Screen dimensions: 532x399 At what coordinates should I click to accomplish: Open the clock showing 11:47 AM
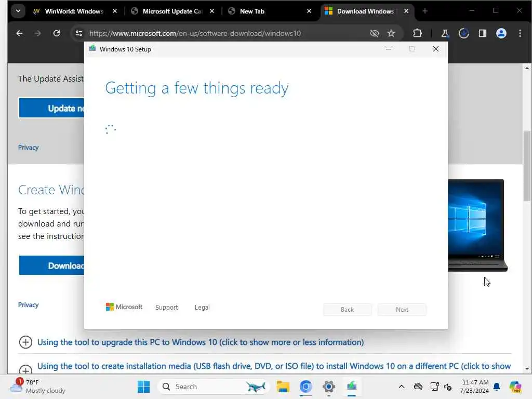pyautogui.click(x=474, y=387)
